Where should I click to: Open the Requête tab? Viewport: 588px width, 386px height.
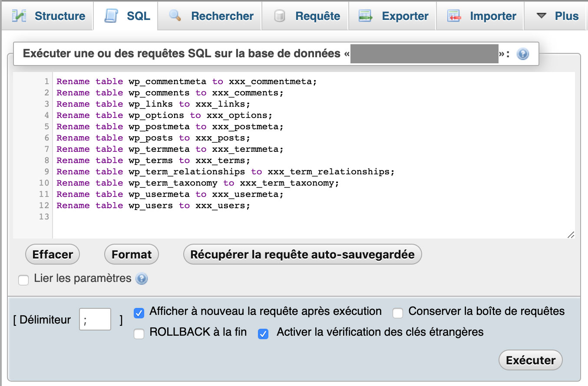click(305, 16)
